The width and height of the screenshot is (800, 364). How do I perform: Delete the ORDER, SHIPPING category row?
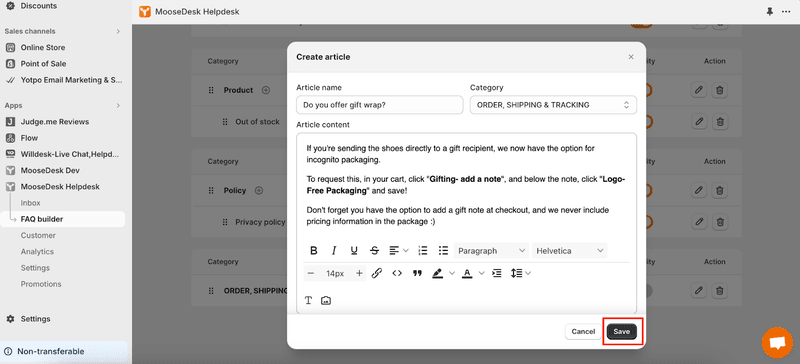[x=719, y=290]
